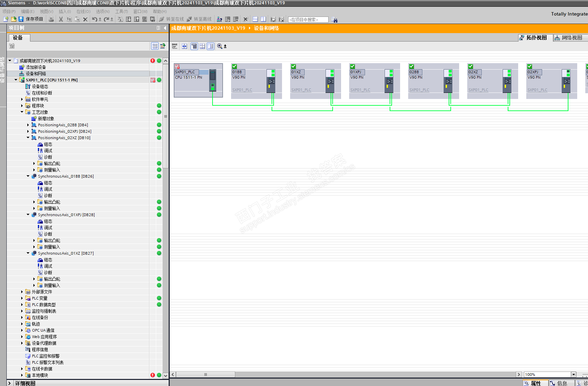Toggle the project tree list view button
This screenshot has height=386, width=588.
(155, 46)
